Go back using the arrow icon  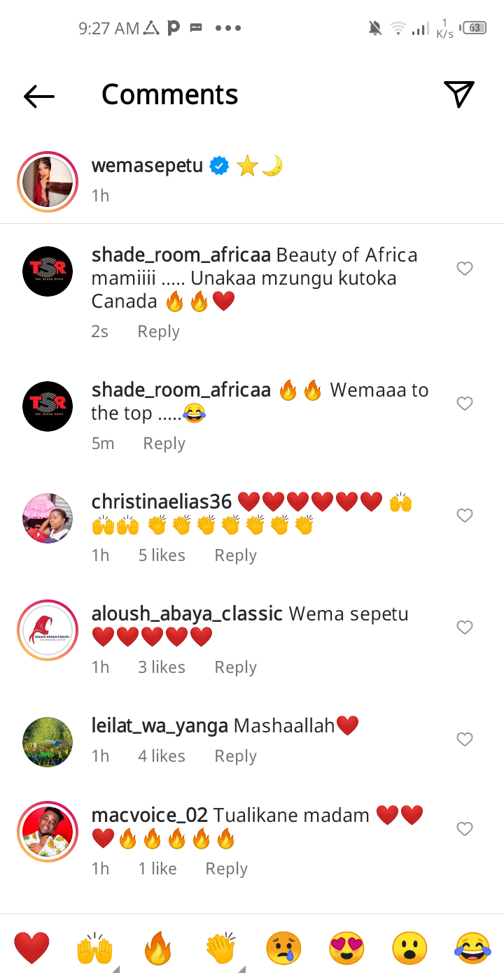tap(39, 96)
